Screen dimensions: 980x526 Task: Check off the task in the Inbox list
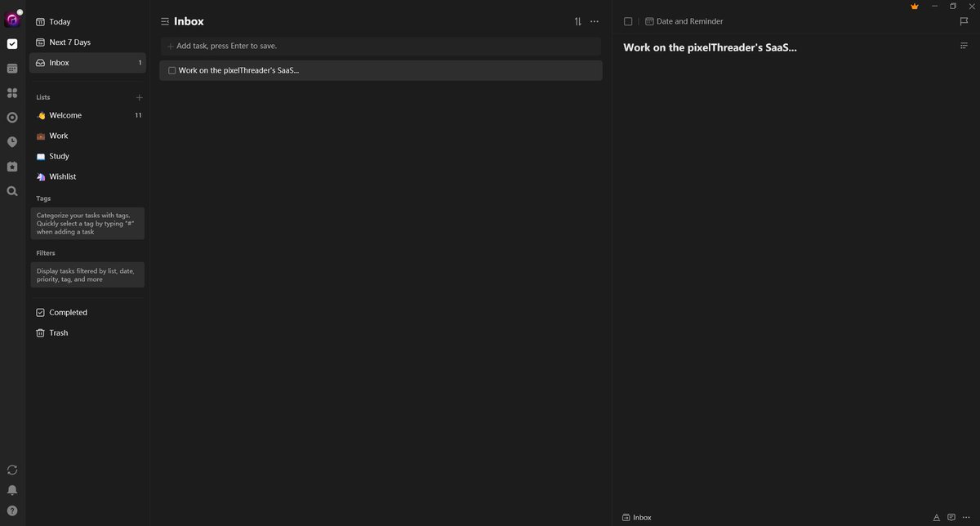click(x=172, y=71)
